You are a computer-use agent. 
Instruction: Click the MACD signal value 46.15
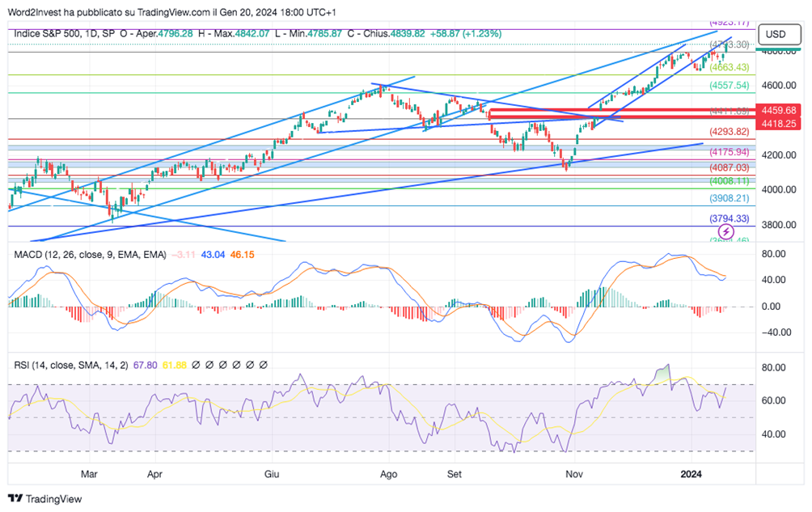point(243,255)
